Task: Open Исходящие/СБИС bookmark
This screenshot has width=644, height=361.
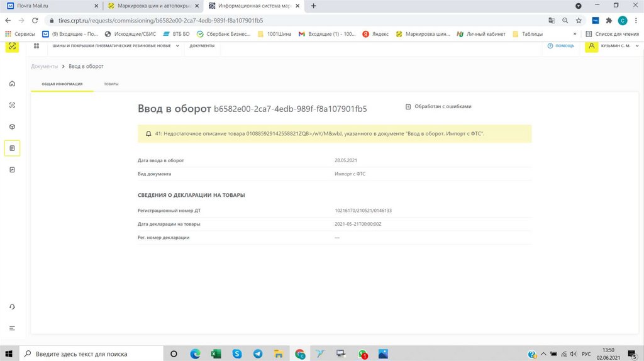Action: pyautogui.click(x=130, y=34)
